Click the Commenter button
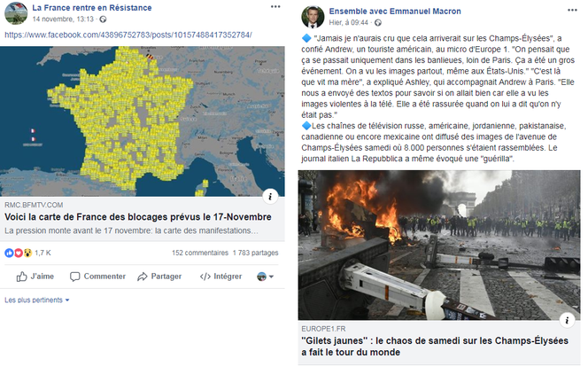Image resolution: width=588 pixels, height=366 pixels. click(x=98, y=276)
